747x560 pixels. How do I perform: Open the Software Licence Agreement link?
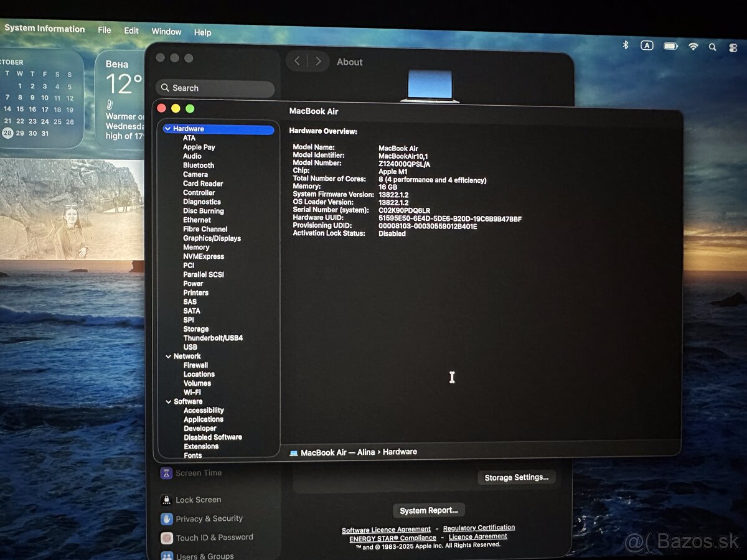(x=386, y=530)
